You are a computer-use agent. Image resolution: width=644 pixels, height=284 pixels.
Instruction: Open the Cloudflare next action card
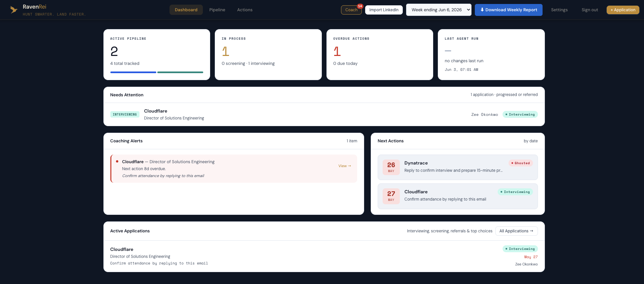458,196
